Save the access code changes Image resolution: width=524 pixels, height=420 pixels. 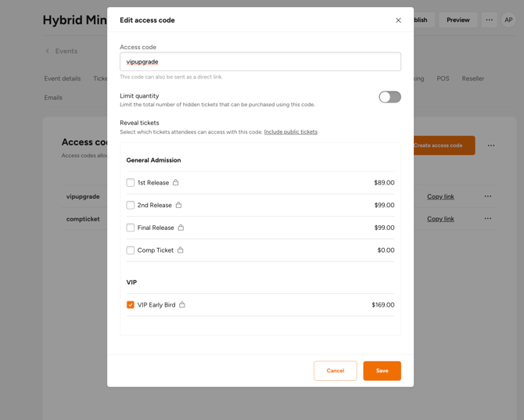[382, 371]
